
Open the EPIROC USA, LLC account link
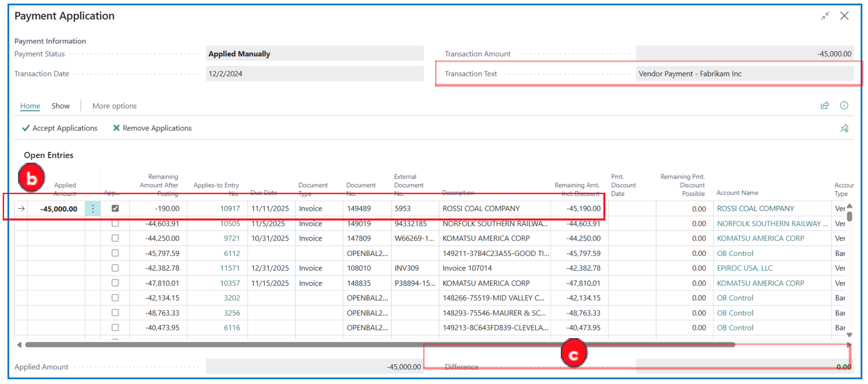[744, 268]
